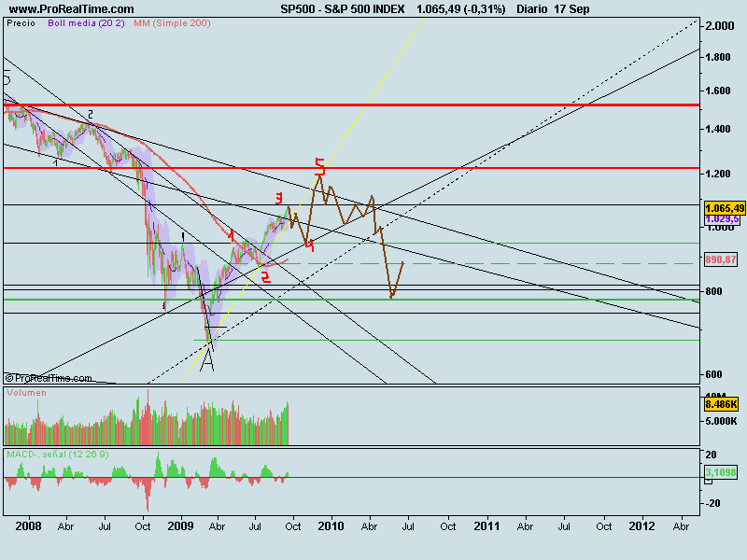The height and width of the screenshot is (560, 747).
Task: Click the large A label at 2009 low
Action: pos(207,359)
